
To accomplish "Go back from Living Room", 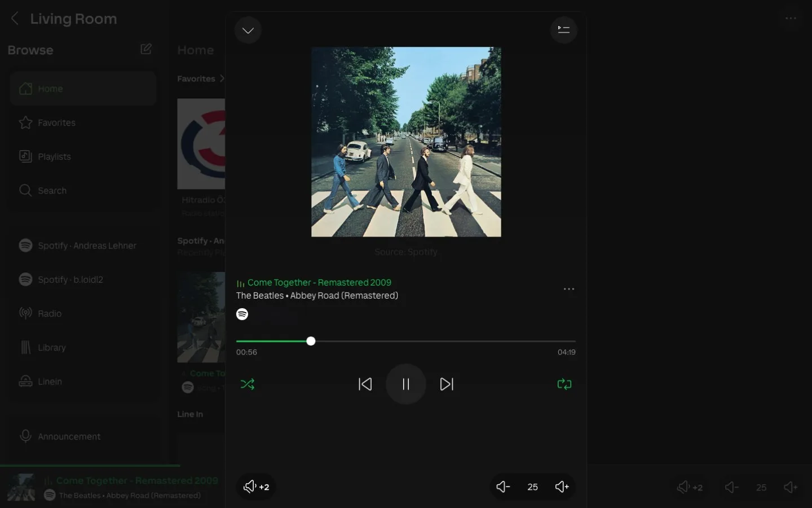I will (x=15, y=19).
